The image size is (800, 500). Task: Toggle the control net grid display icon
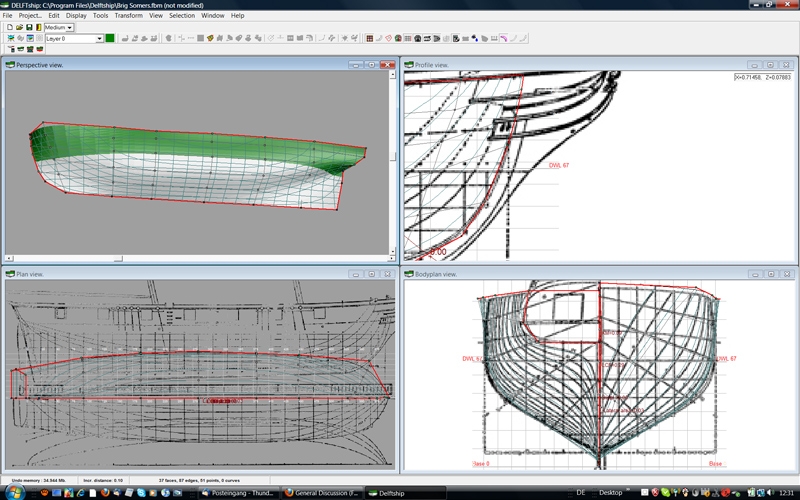tap(369, 38)
